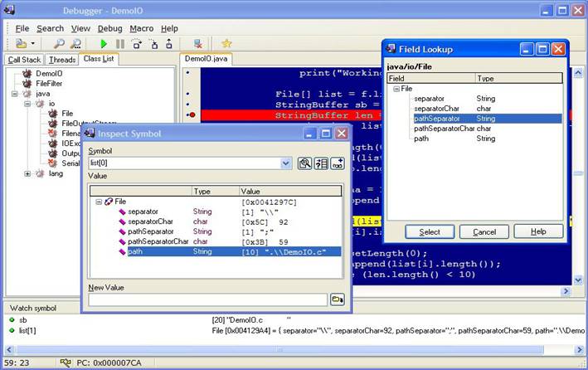Click the green watch dot beside list[1]
The width and height of the screenshot is (588, 370).
pyautogui.click(x=12, y=331)
